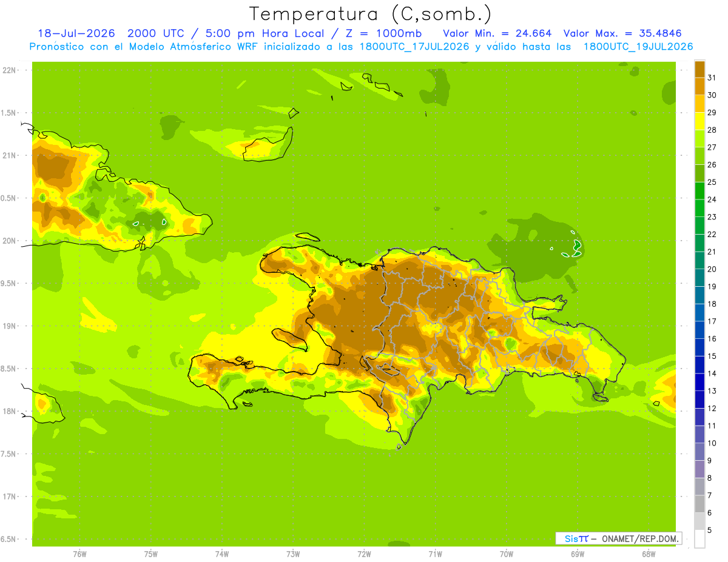
Task: Click the legend value '31'
Action: [x=712, y=78]
